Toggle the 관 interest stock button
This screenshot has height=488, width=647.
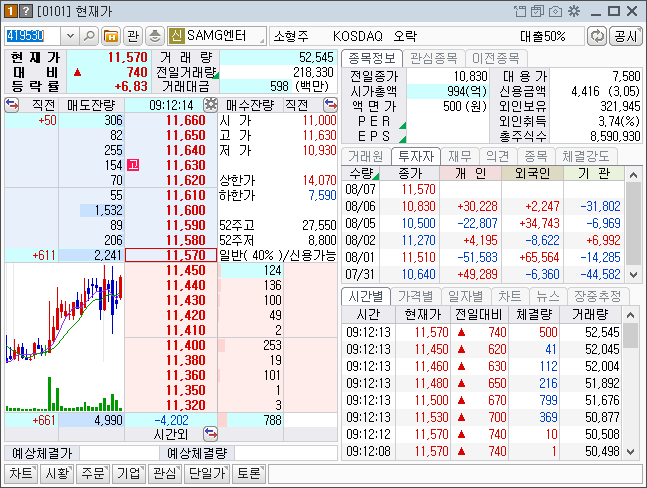[x=132, y=36]
